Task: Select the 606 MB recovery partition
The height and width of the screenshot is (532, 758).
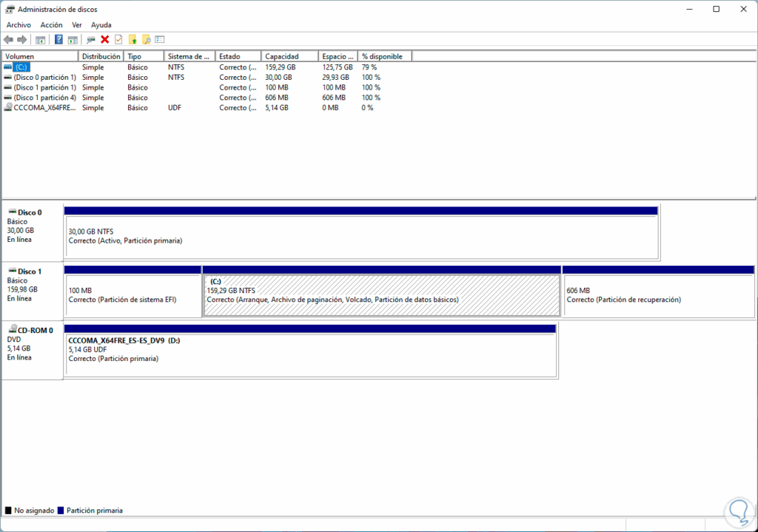Action: pos(655,293)
